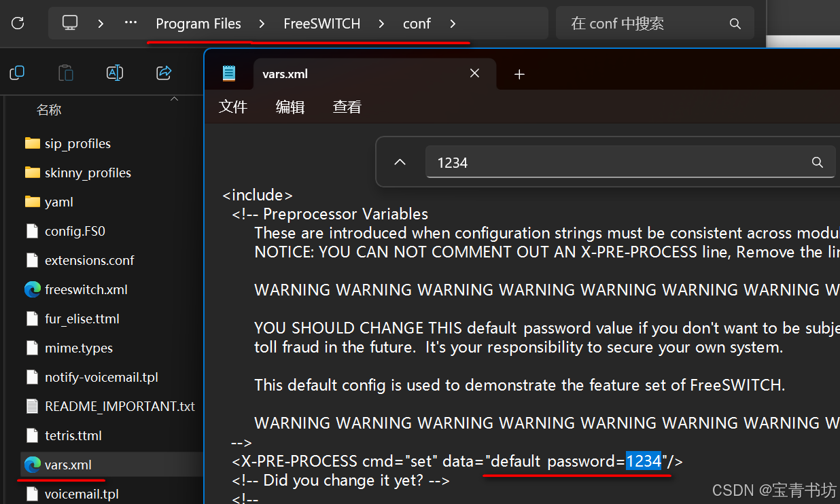Expand the chevron after Program Files
Screen dimensions: 840x504
pyautogui.click(x=262, y=24)
